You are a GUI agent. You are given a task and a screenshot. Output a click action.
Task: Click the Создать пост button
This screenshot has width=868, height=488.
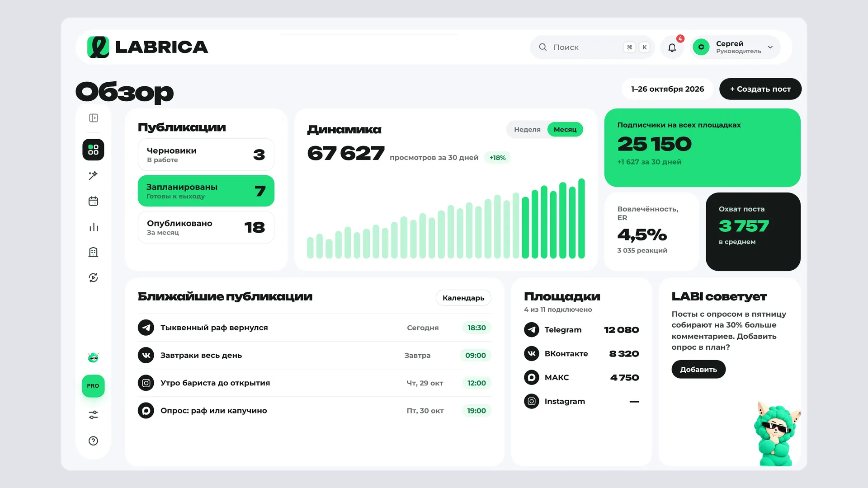coord(760,89)
